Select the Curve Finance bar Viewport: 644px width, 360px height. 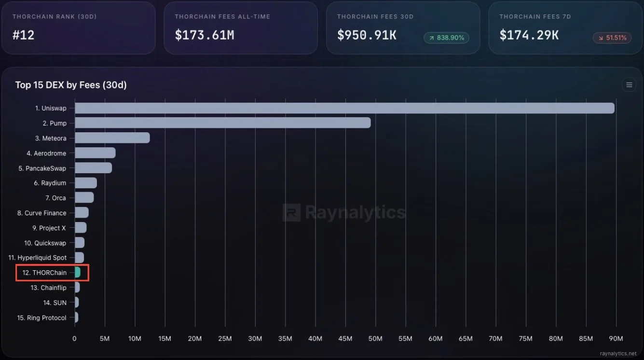[82, 213]
